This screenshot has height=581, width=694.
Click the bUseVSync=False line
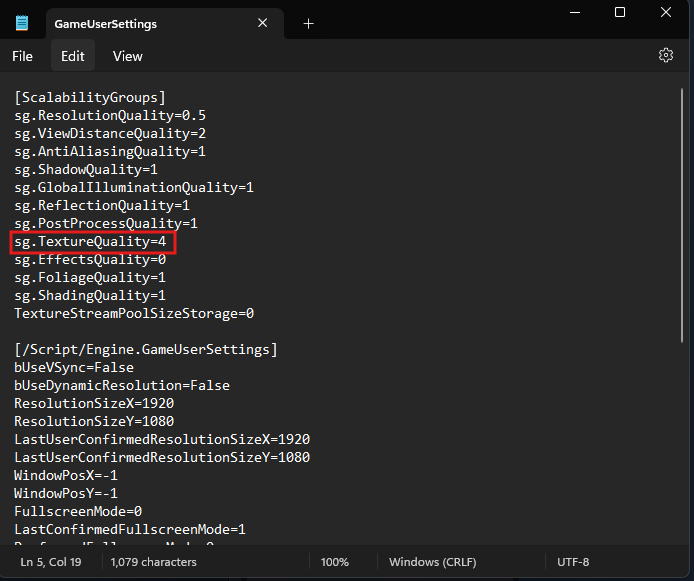tap(74, 368)
